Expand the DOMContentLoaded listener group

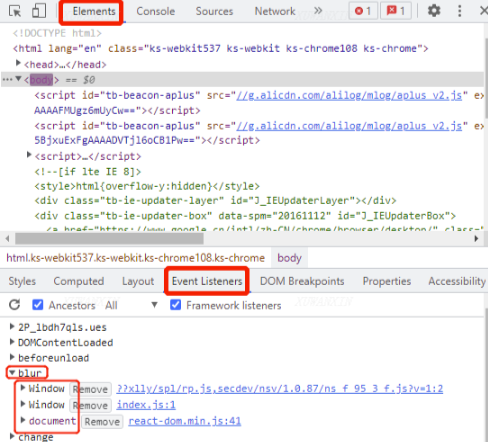(x=12, y=342)
